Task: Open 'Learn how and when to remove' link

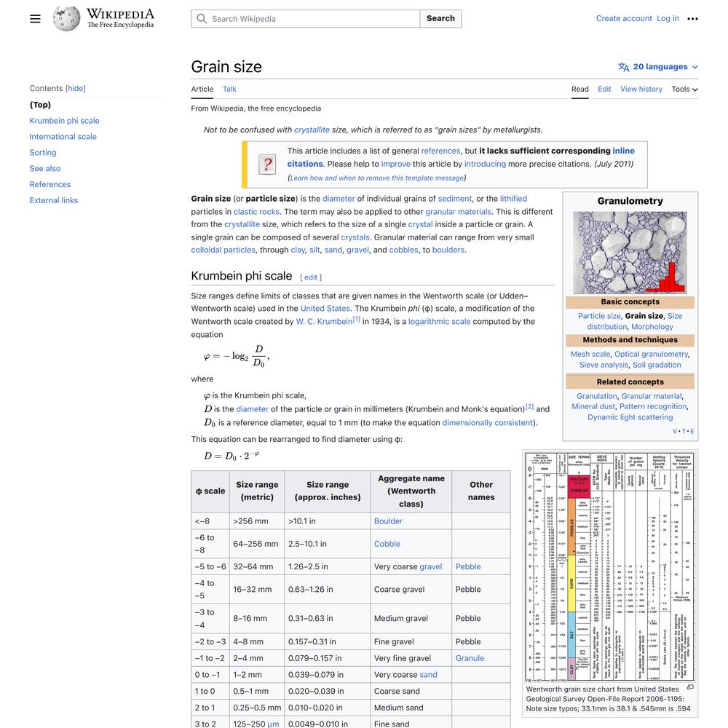Action: 377,178
